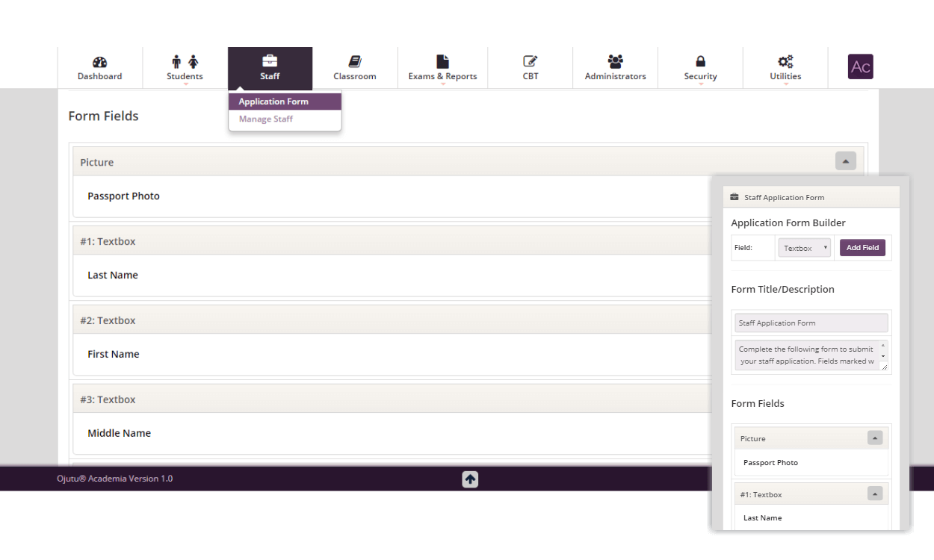Open the Security dropdown label
The image size is (934, 560).
pyautogui.click(x=700, y=76)
